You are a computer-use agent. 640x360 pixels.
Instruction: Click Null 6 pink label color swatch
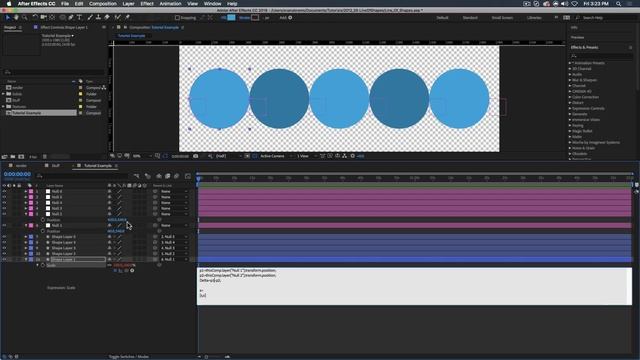pyautogui.click(x=31, y=191)
